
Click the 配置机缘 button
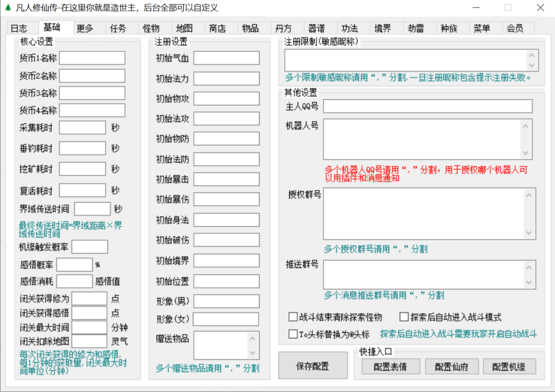(x=506, y=367)
